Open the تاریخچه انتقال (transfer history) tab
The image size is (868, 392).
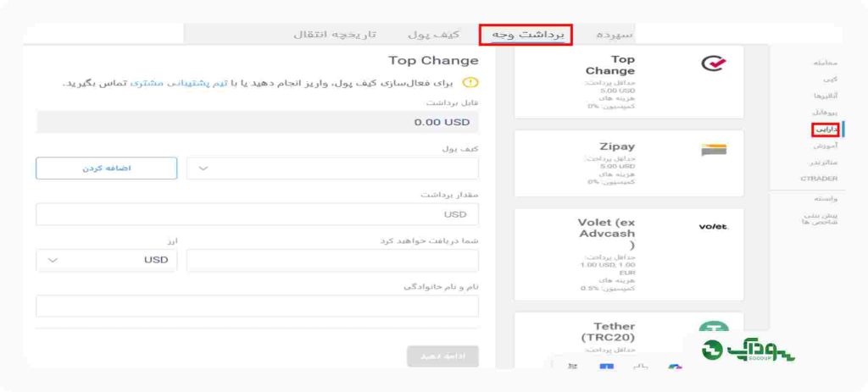(334, 34)
